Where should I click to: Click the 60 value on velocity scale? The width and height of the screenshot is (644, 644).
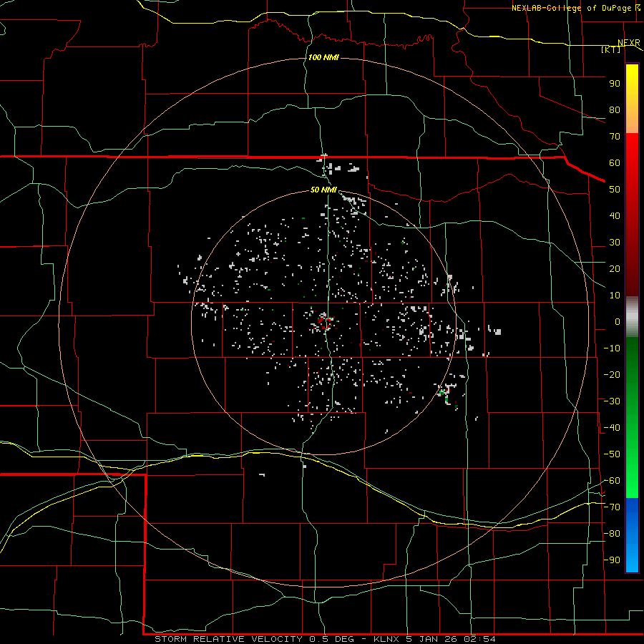(x=615, y=163)
